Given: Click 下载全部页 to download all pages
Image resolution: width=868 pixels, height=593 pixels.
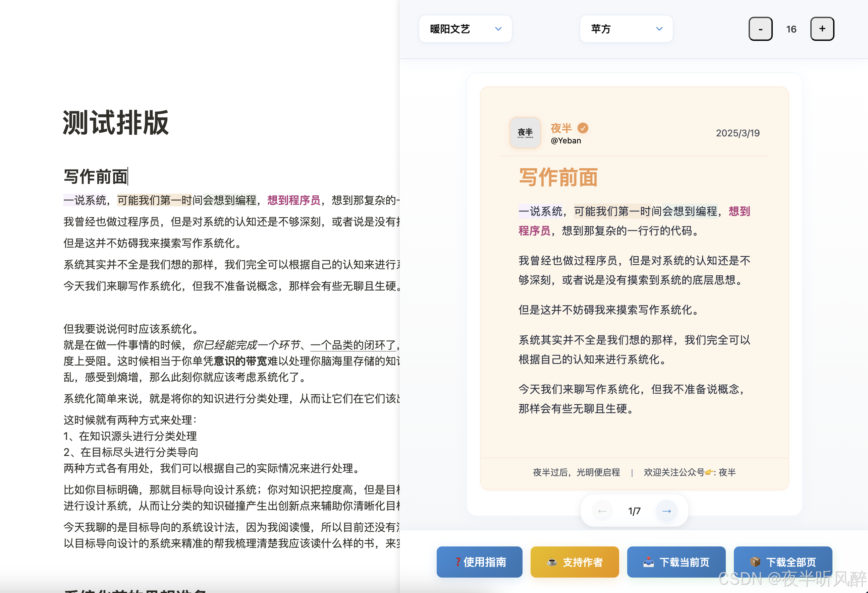Looking at the screenshot, I should coord(782,562).
